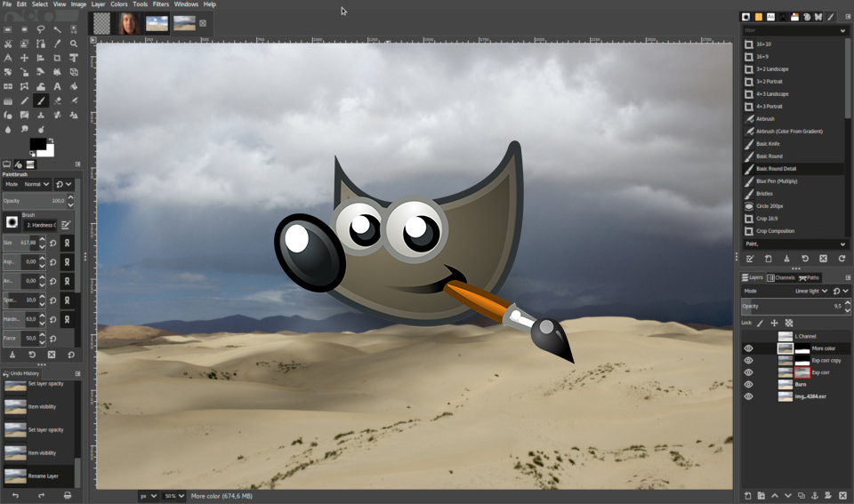Open the 50% zoom level dropdown
Image resolution: width=854 pixels, height=504 pixels.
pyautogui.click(x=173, y=496)
